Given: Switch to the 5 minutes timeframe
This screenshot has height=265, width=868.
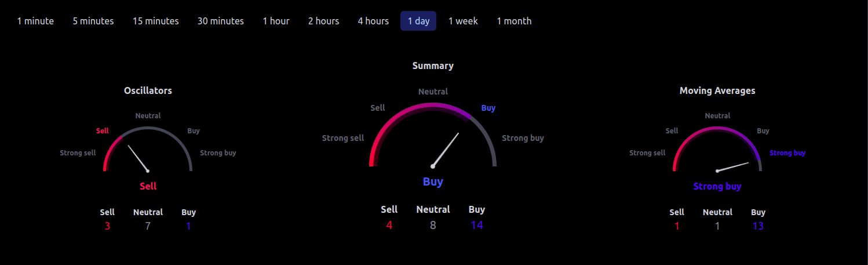Looking at the screenshot, I should (93, 21).
